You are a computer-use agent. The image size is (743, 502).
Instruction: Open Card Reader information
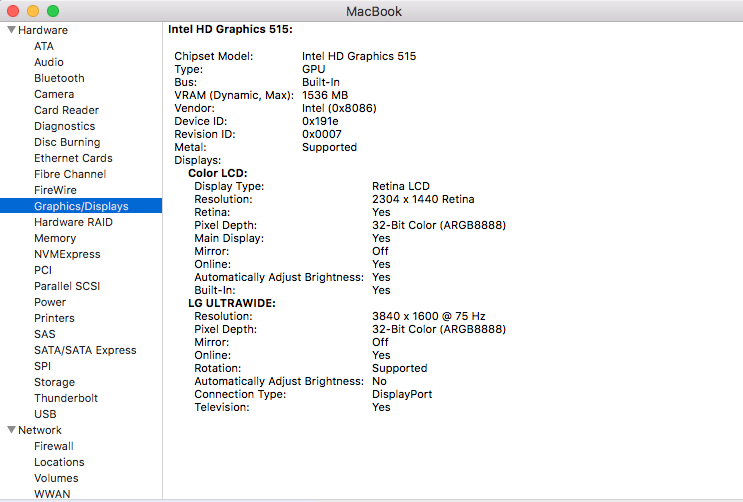click(66, 110)
